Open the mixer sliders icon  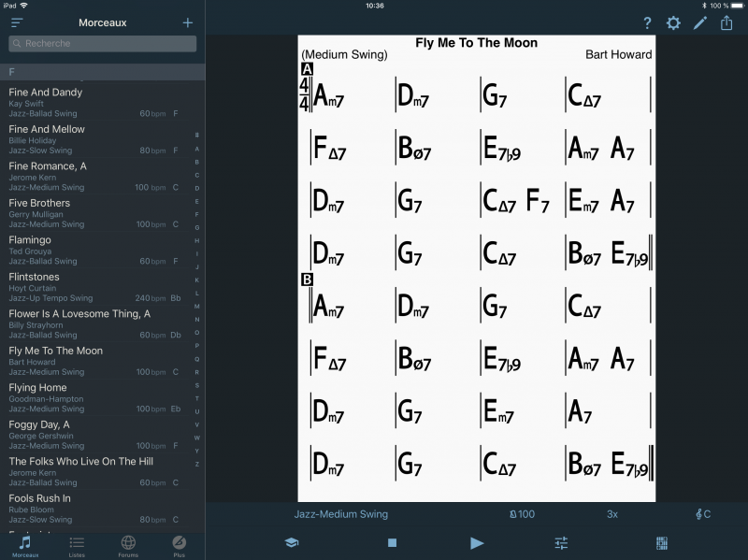tap(561, 542)
